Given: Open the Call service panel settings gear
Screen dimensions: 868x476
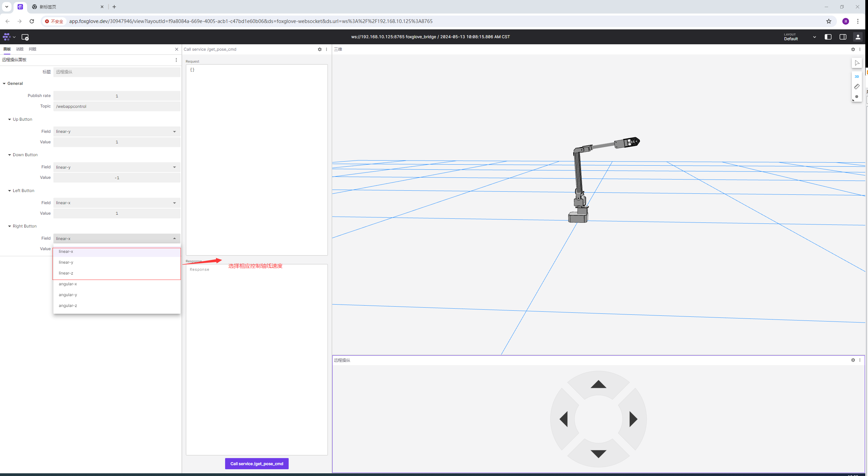Looking at the screenshot, I should click(319, 49).
